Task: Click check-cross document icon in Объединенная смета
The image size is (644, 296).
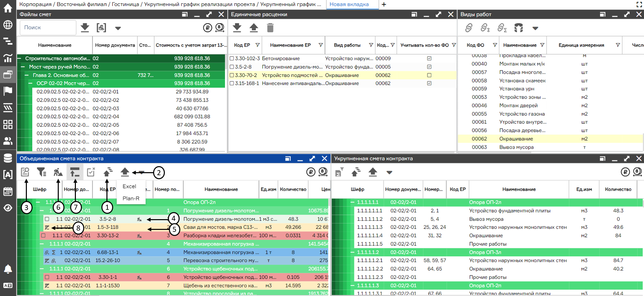Action: click(91, 172)
